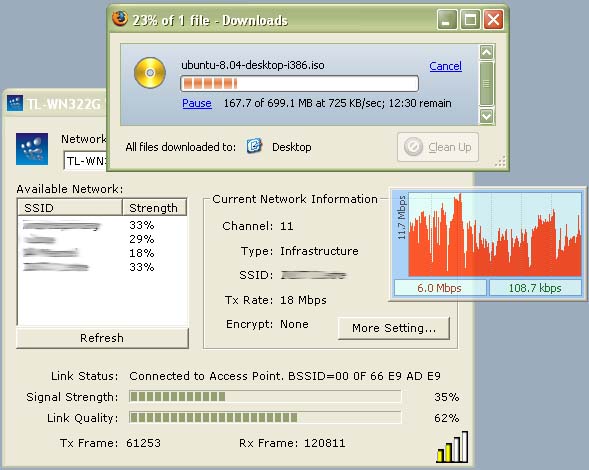Image resolution: width=589 pixels, height=470 pixels.
Task: Click Channel value 11
Action: [287, 226]
